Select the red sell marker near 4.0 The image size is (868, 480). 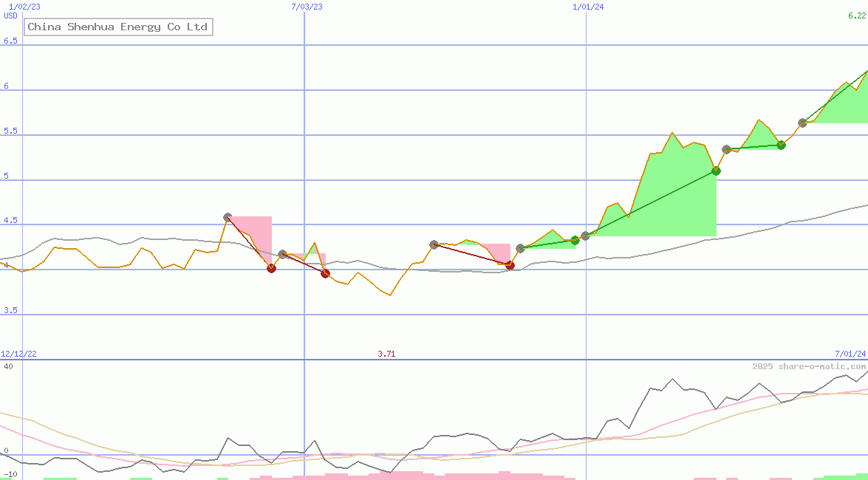[271, 268]
